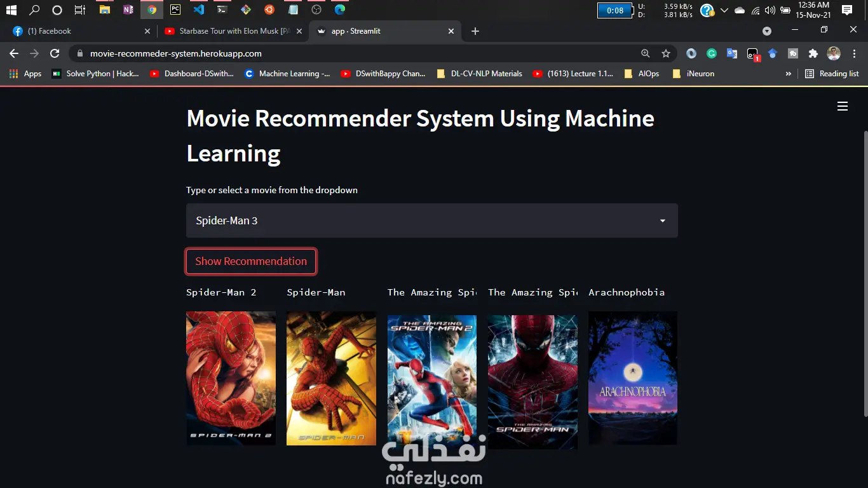Screen dimensions: 868x488
Task: Open the Ubuntu app on taskbar
Action: coord(269,10)
